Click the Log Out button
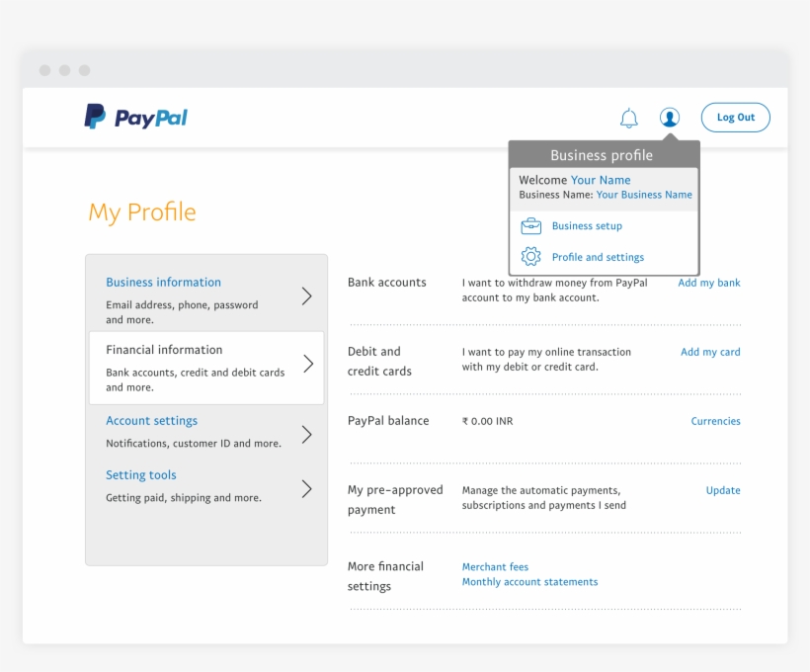Image resolution: width=810 pixels, height=672 pixels. coord(735,117)
